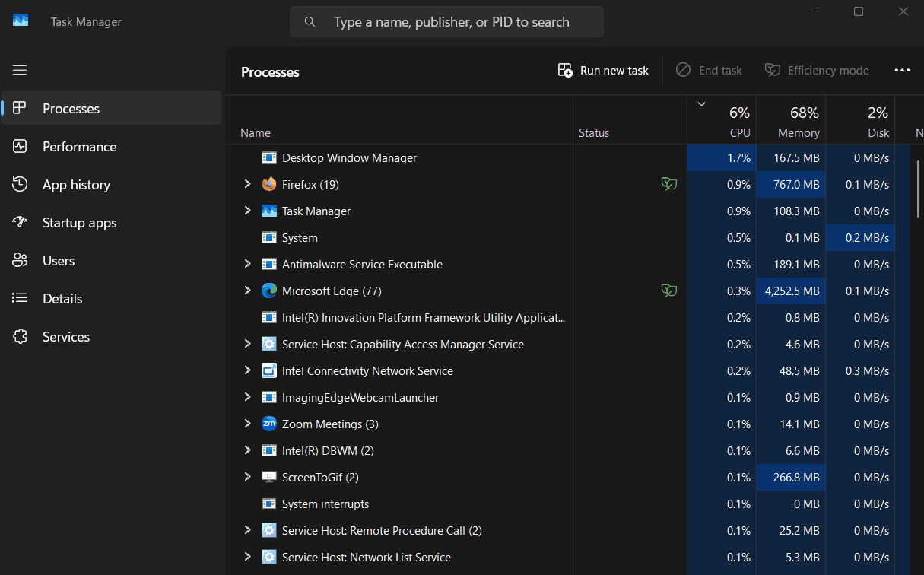Image resolution: width=924 pixels, height=575 pixels.
Task: Click Firefox efficiency mode leaf icon
Action: tap(668, 184)
